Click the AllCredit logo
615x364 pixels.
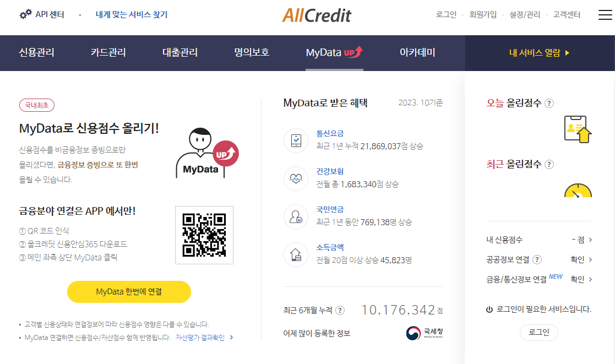click(x=317, y=15)
